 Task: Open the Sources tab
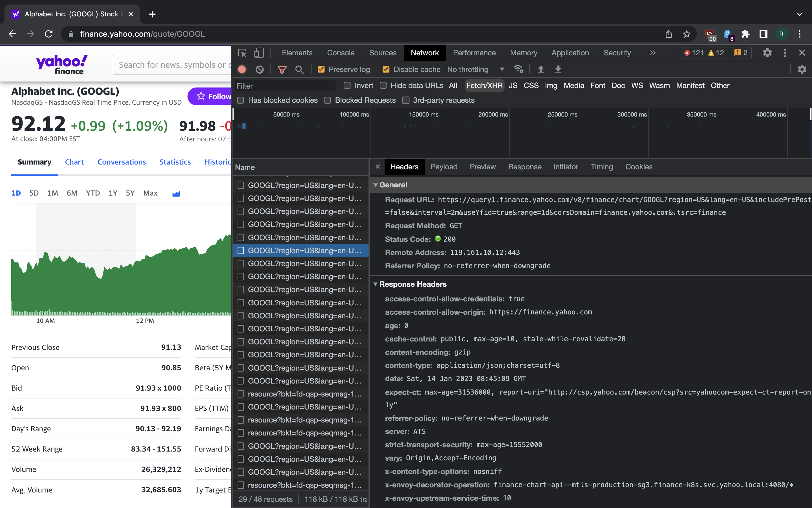[x=383, y=53]
